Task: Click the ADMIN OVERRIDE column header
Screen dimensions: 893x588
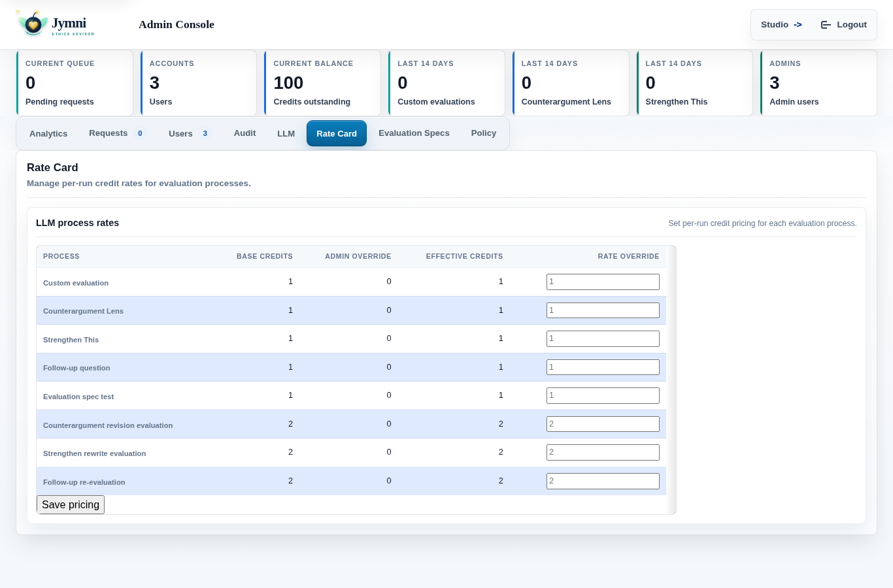Action: [358, 256]
